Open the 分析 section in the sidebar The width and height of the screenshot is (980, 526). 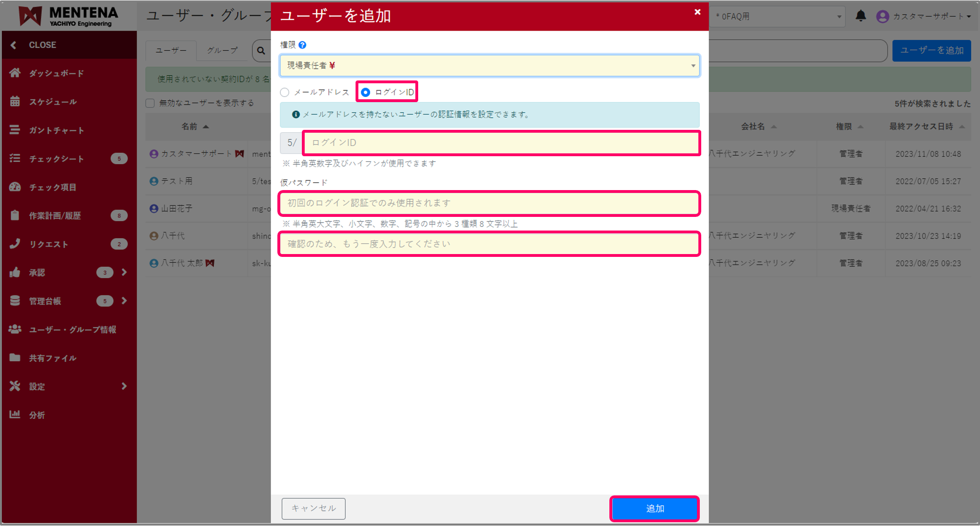coord(38,415)
